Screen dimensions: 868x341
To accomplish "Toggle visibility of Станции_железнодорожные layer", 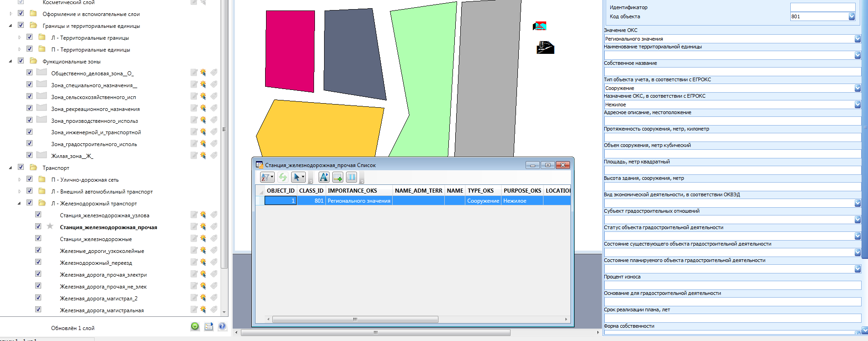I will (x=38, y=238).
